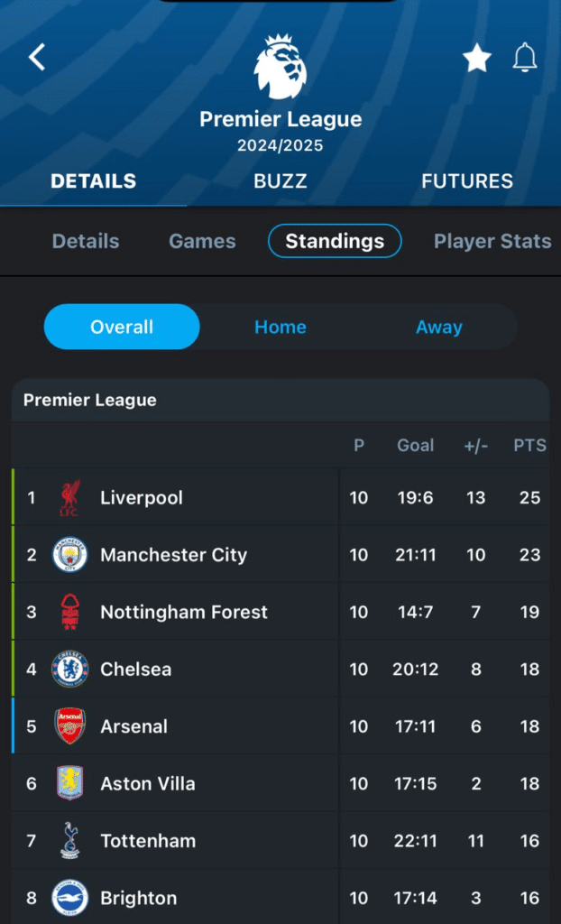Click the Manchester City crest
The width and height of the screenshot is (561, 924).
tap(69, 555)
